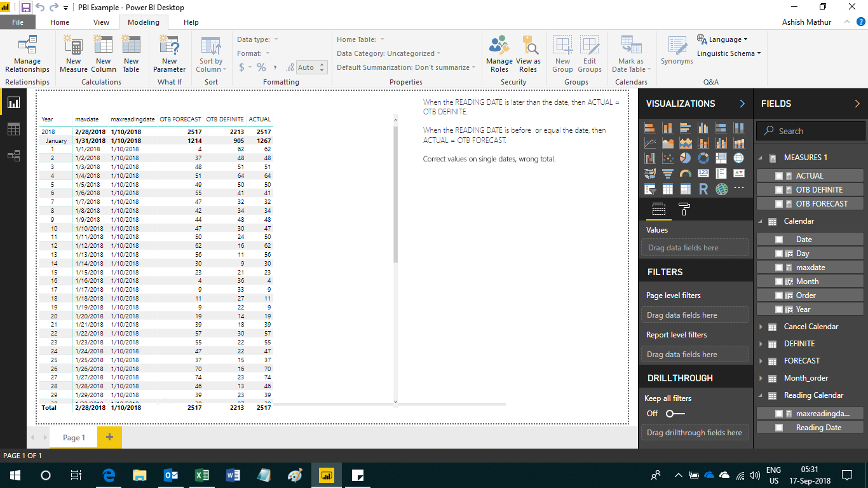Viewport: 868px width, 488px height.
Task: Open the Help ribbon tab
Action: [x=191, y=22]
